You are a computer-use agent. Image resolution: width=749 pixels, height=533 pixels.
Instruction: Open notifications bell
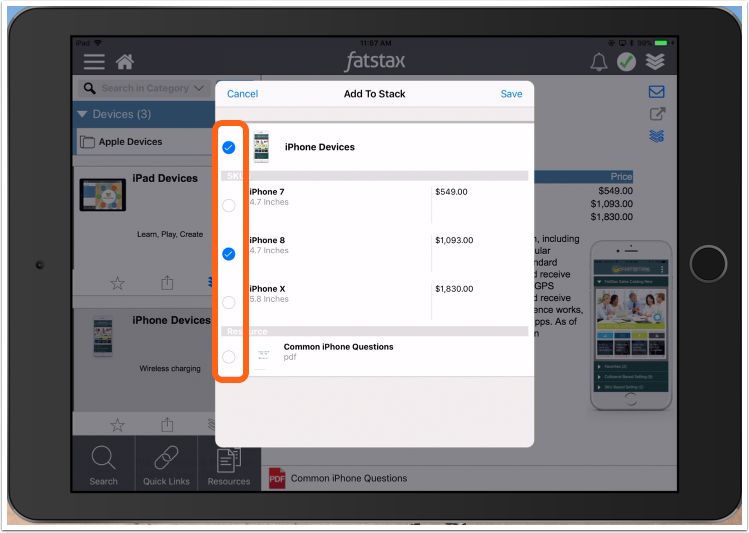599,62
